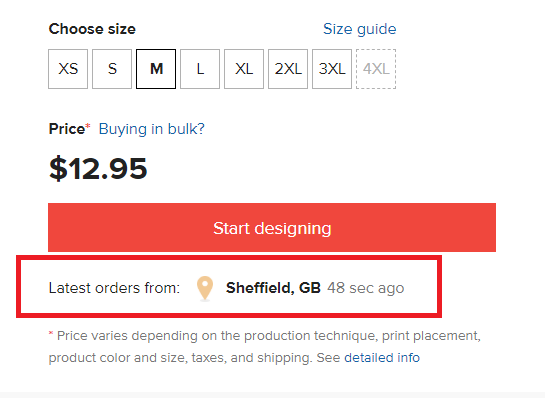545x398 pixels.
Task: Open the detailed info link
Action: coord(382,358)
